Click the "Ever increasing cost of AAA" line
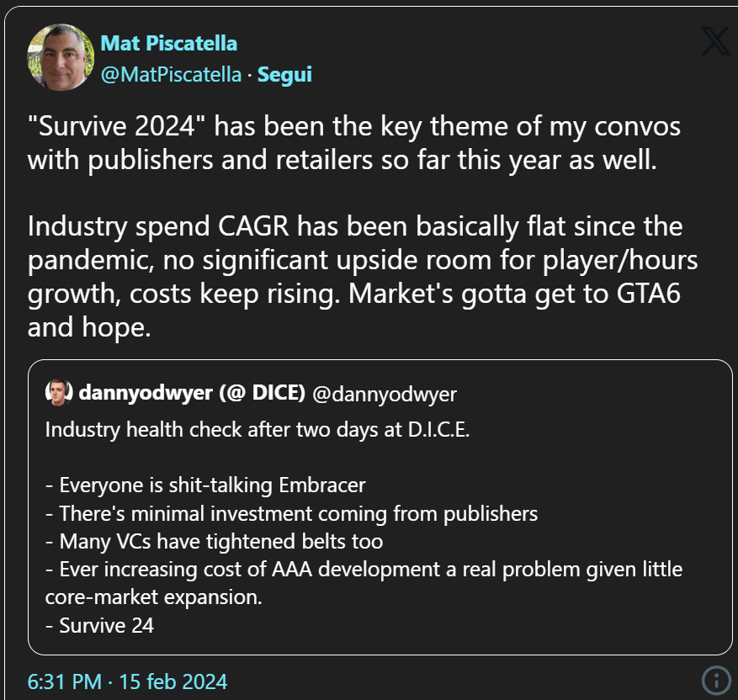Viewport: 738px width, 700px height. point(362,569)
